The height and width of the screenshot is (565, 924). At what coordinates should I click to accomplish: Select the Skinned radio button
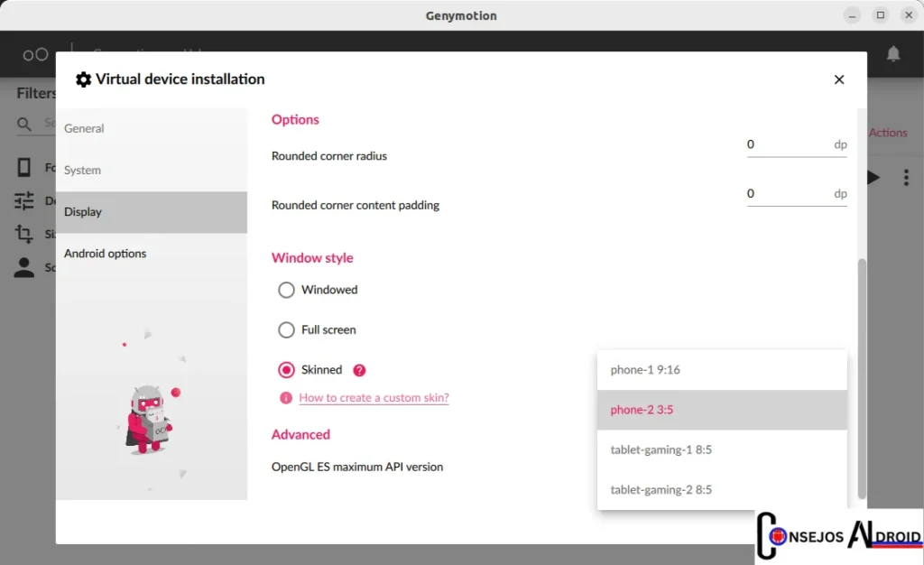click(286, 370)
